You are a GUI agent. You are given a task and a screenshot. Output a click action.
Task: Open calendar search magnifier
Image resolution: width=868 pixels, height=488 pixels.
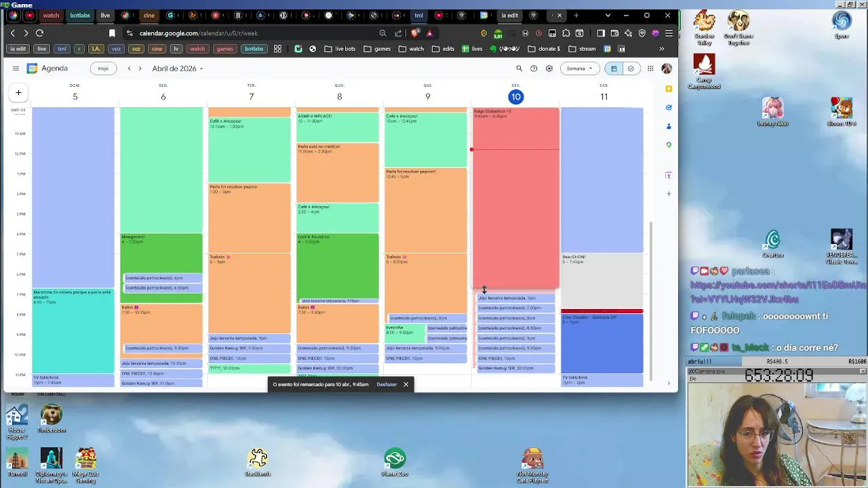tap(519, 68)
